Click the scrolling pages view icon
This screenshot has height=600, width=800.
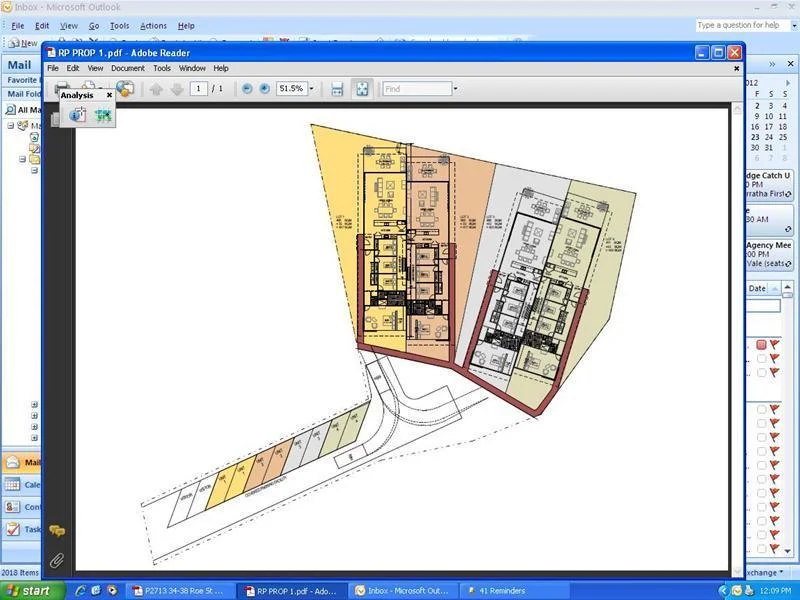(x=337, y=89)
